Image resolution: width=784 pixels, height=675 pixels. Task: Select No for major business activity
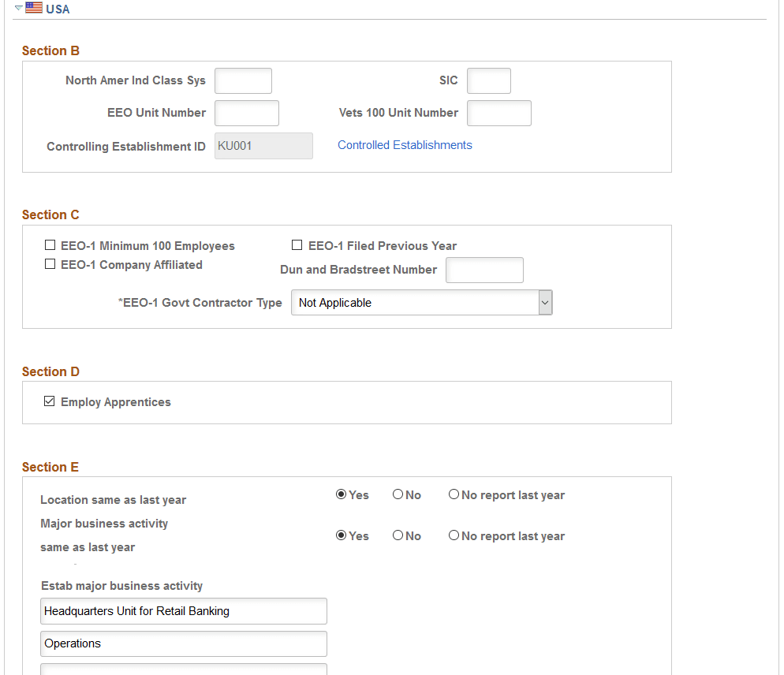(398, 535)
